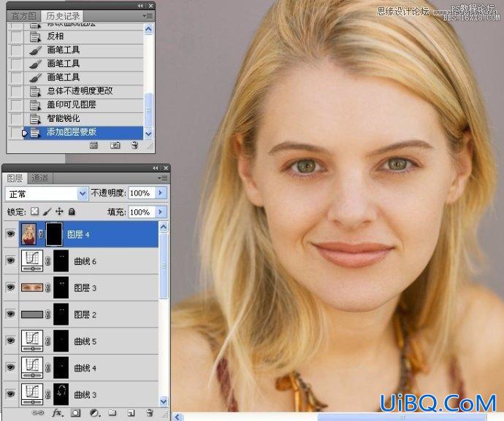The width and height of the screenshot is (504, 421).
Task: Collapse the layers panel with double arrows
Action: point(156,168)
